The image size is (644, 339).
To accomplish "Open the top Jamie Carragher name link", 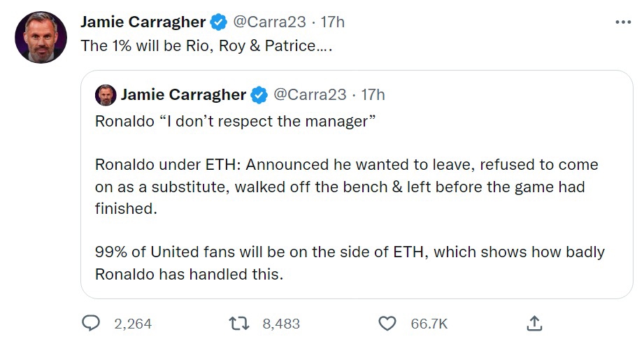I will coord(143,22).
